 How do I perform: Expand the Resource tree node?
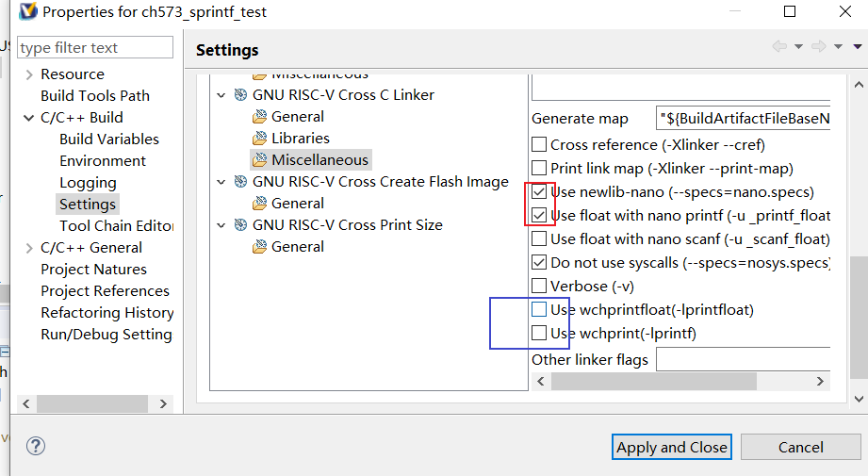coord(29,74)
